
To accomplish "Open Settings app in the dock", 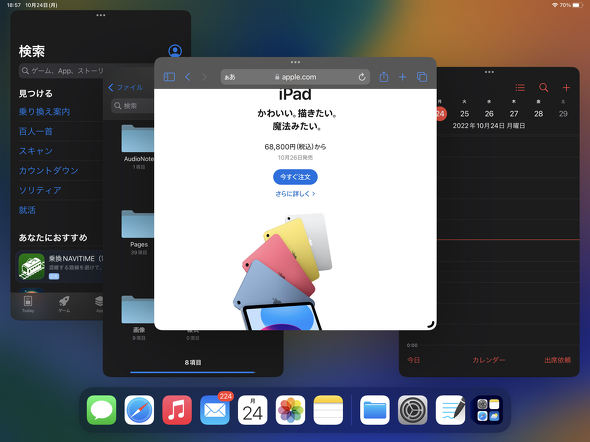I will point(412,410).
